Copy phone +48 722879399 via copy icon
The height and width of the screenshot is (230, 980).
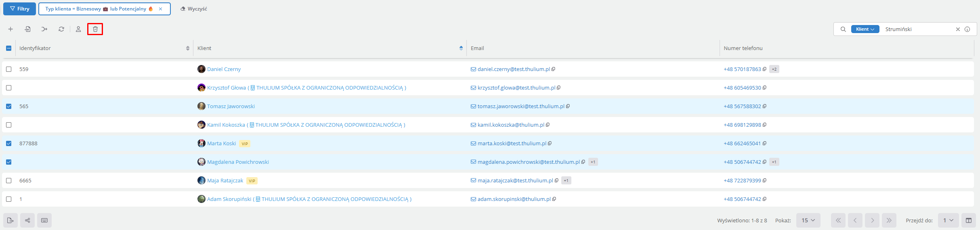click(764, 180)
